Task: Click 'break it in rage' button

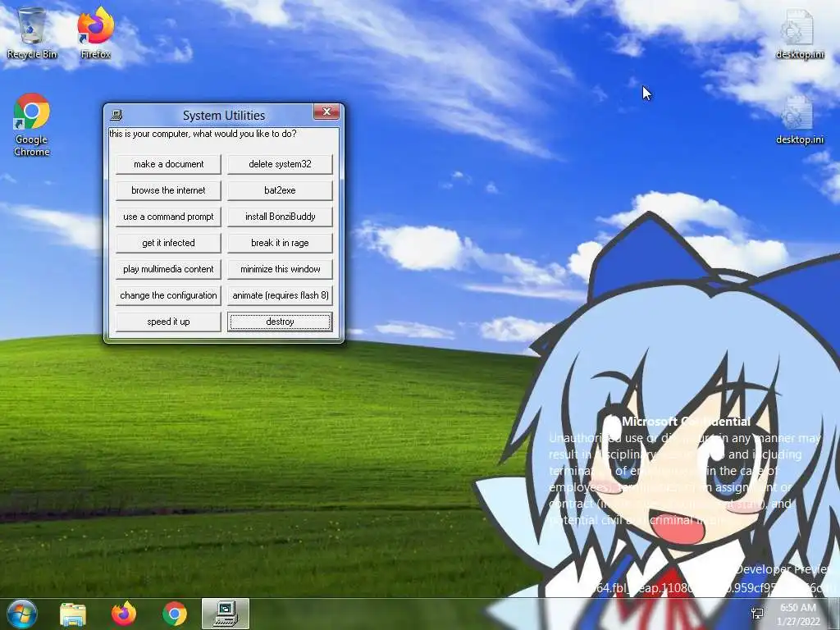Action: (280, 243)
